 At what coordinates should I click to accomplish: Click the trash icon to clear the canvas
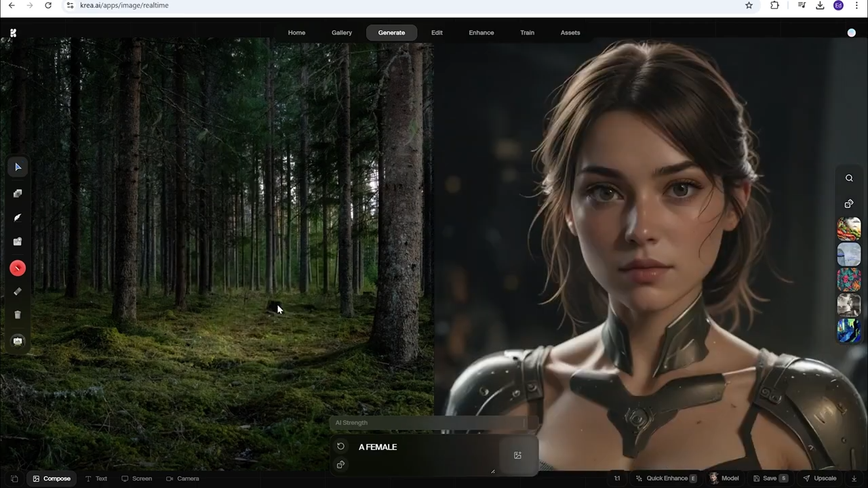18,314
